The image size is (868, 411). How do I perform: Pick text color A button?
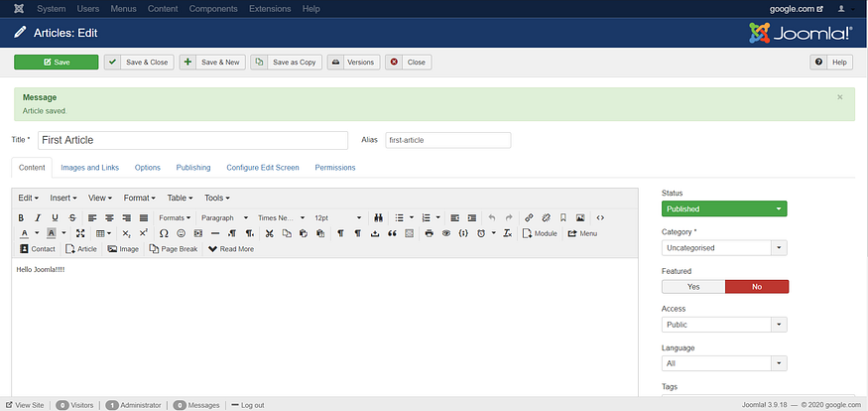[x=25, y=233]
